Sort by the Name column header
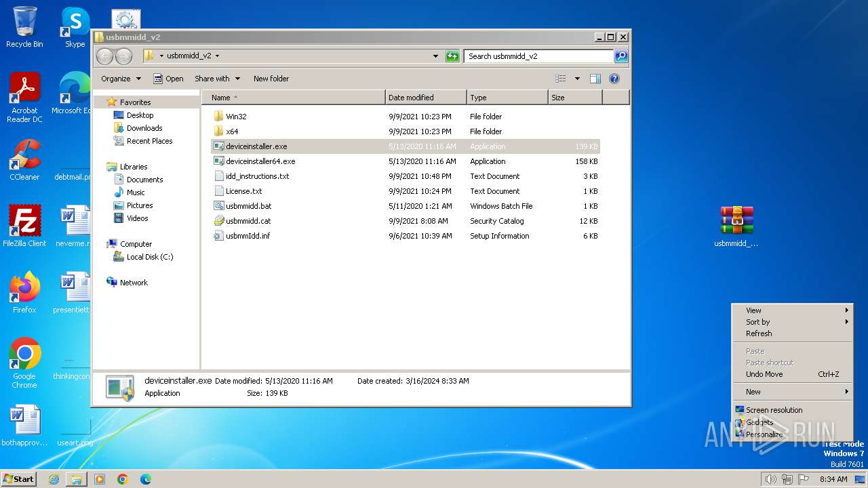Image resolution: width=868 pixels, height=488 pixels. click(293, 98)
